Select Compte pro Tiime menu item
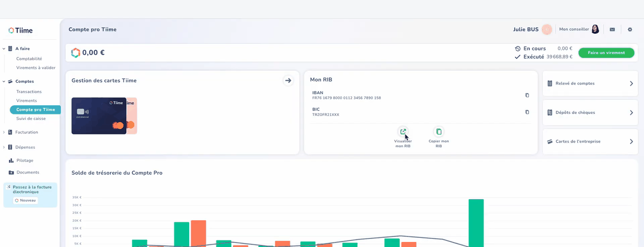 point(35,109)
